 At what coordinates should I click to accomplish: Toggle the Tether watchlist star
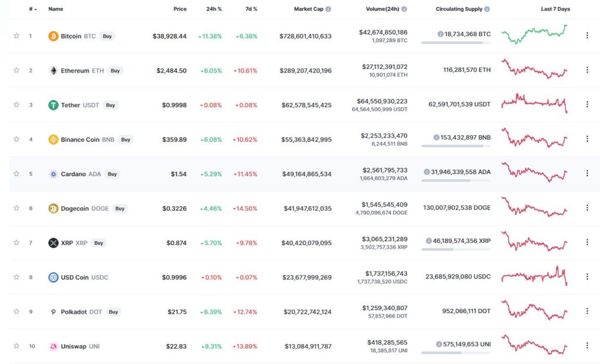pyautogui.click(x=16, y=104)
